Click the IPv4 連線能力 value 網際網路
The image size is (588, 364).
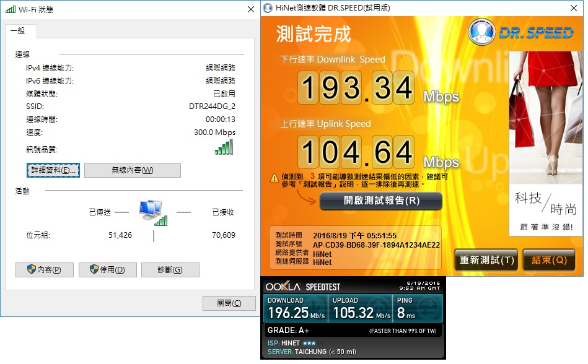(x=221, y=67)
